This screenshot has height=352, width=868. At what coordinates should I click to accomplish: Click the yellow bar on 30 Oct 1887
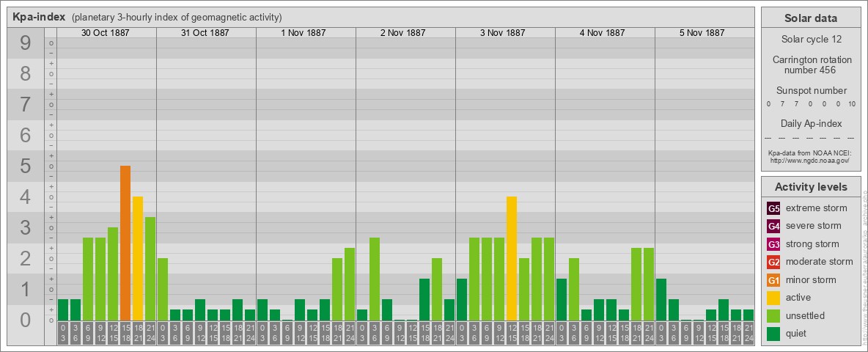click(138, 258)
